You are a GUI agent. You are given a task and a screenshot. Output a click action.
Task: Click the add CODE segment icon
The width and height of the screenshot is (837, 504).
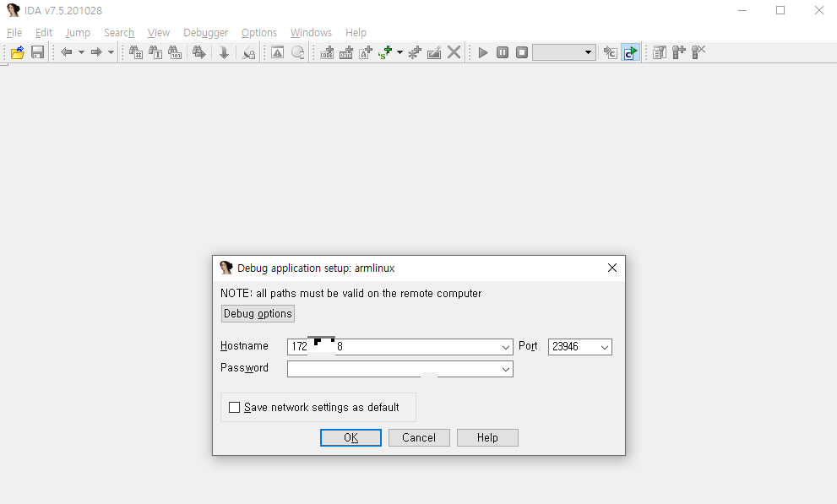[327, 52]
